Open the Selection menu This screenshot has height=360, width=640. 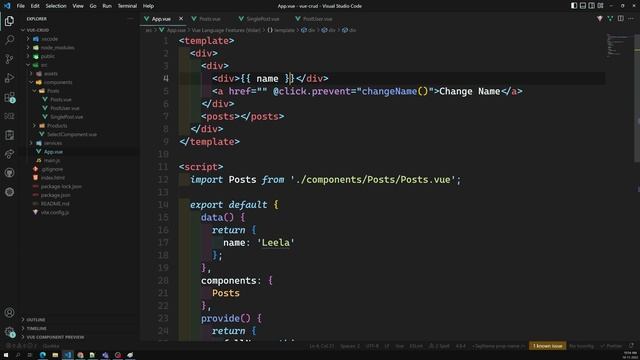56,6
